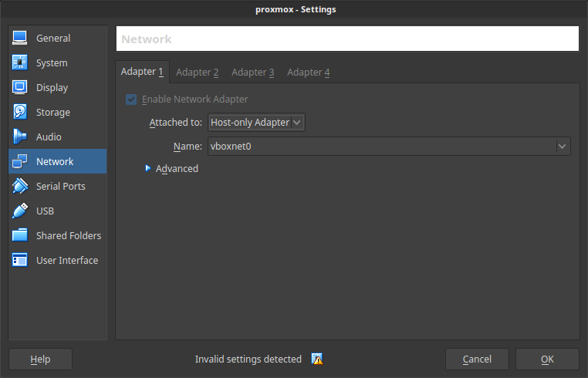Click the Cancel button
Viewport: 588px width, 378px height.
[477, 359]
